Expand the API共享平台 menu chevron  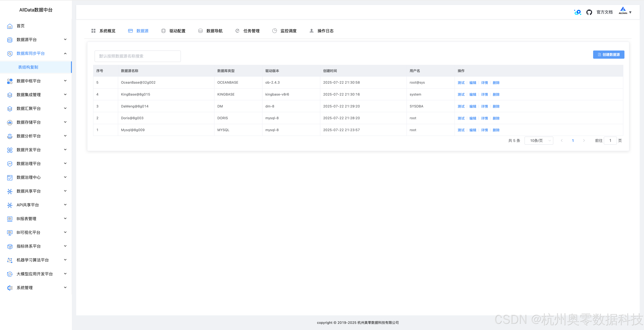pos(65,205)
